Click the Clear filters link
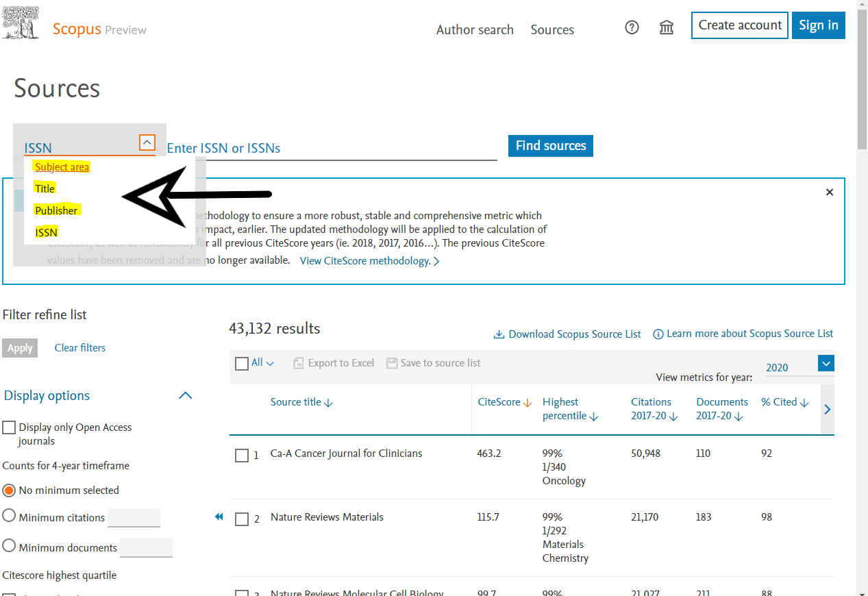The image size is (868, 596). [80, 347]
